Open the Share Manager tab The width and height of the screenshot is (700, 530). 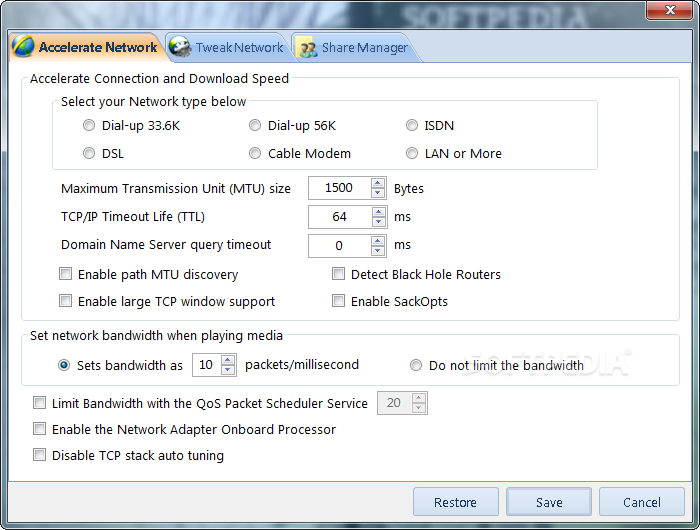coord(355,47)
